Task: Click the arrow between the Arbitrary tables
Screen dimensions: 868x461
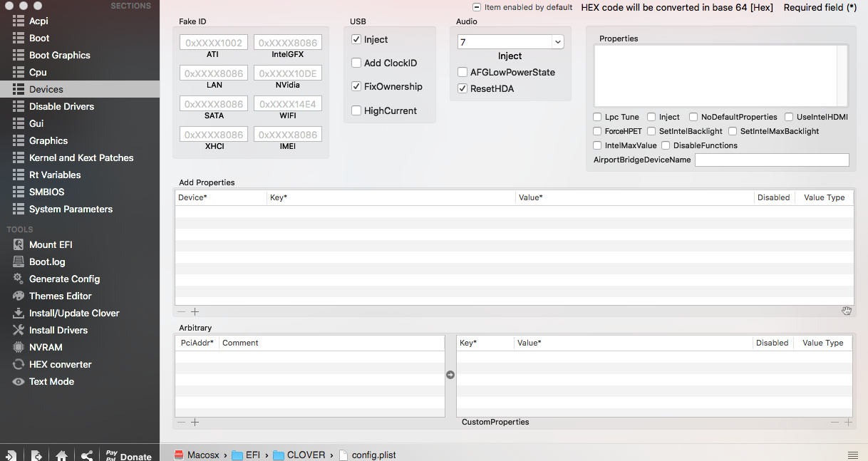Action: pyautogui.click(x=450, y=375)
